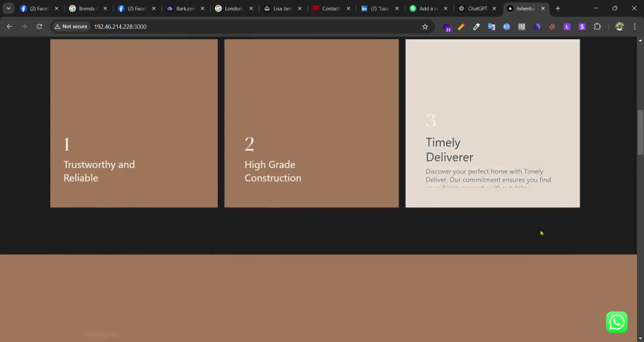Viewport: 644px width, 342px height.
Task: Open the blue round K extension
Action: [506, 26]
